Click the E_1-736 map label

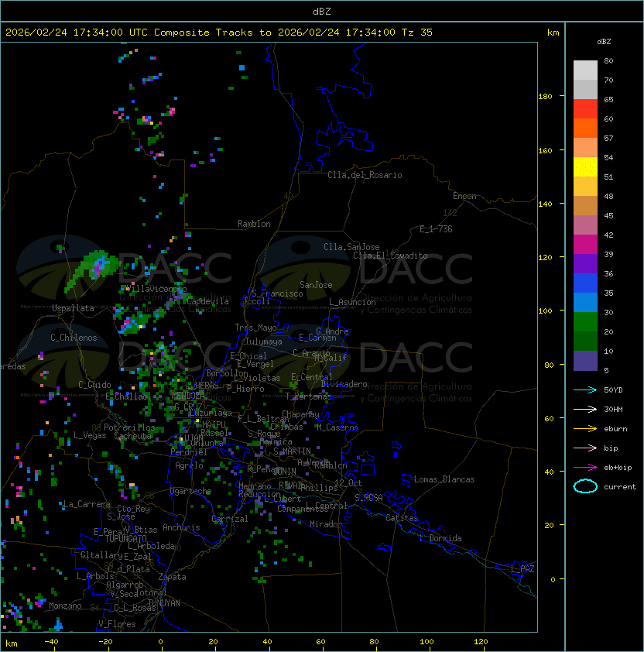coord(436,229)
